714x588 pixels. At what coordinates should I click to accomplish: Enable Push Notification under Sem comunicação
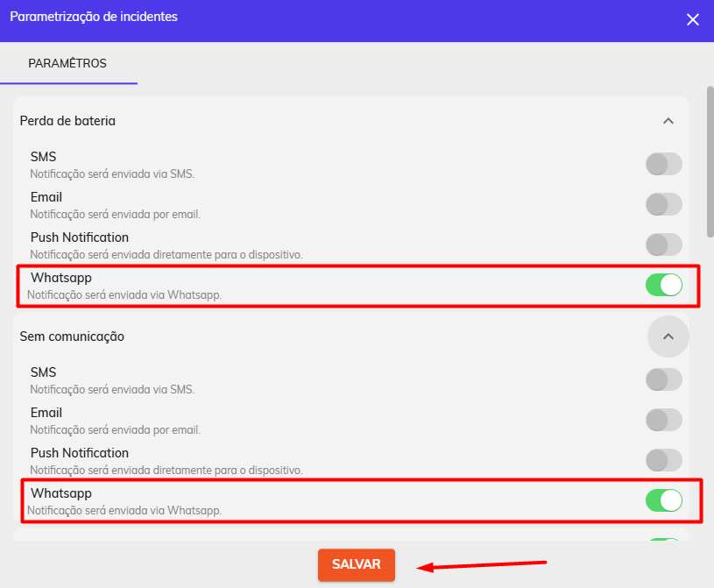tap(664, 460)
